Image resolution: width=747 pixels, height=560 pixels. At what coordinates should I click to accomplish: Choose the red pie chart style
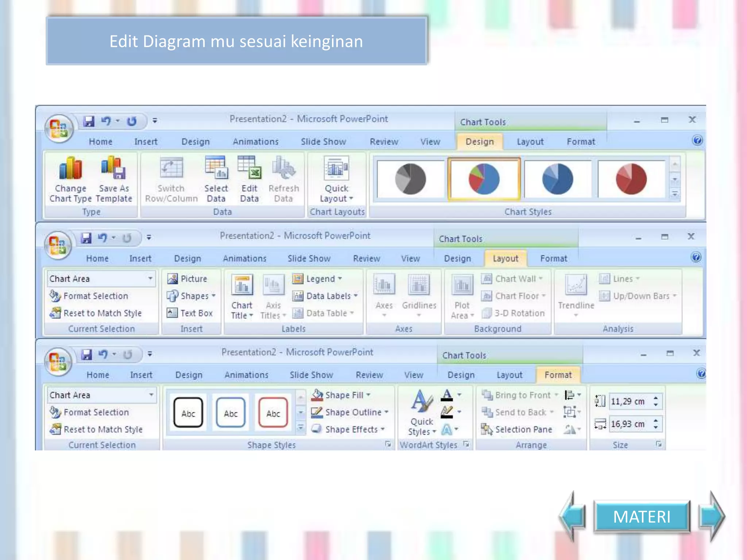[631, 179]
